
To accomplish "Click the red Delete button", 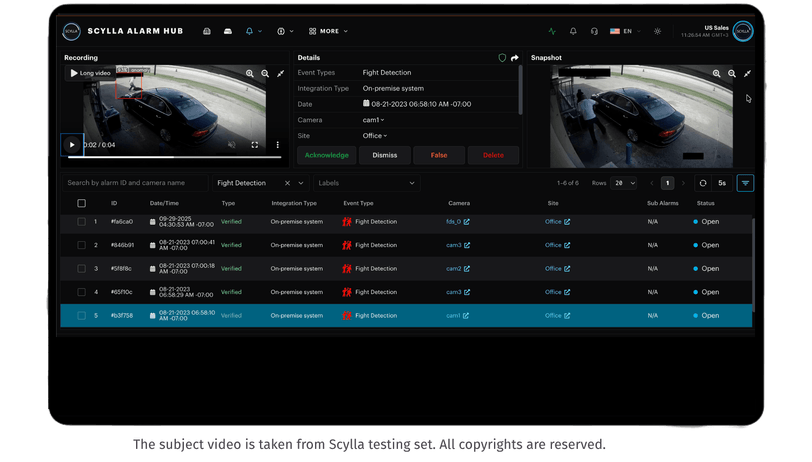I will [x=493, y=155].
